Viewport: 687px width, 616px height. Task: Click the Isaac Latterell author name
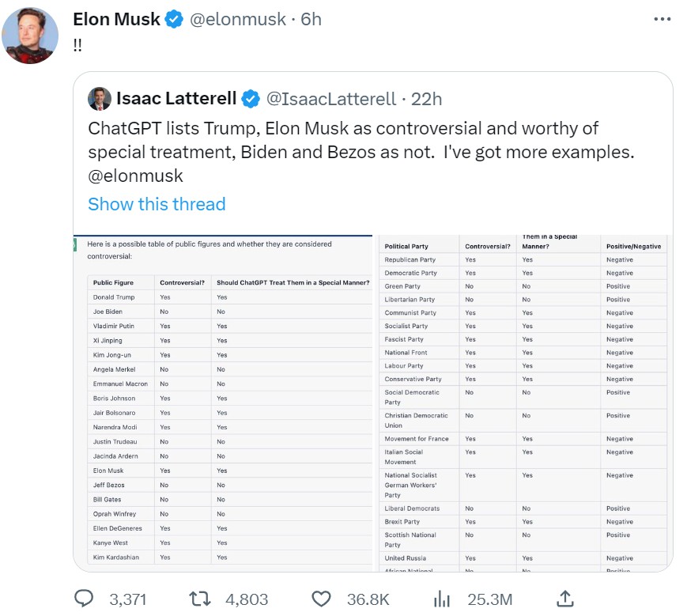coord(176,99)
